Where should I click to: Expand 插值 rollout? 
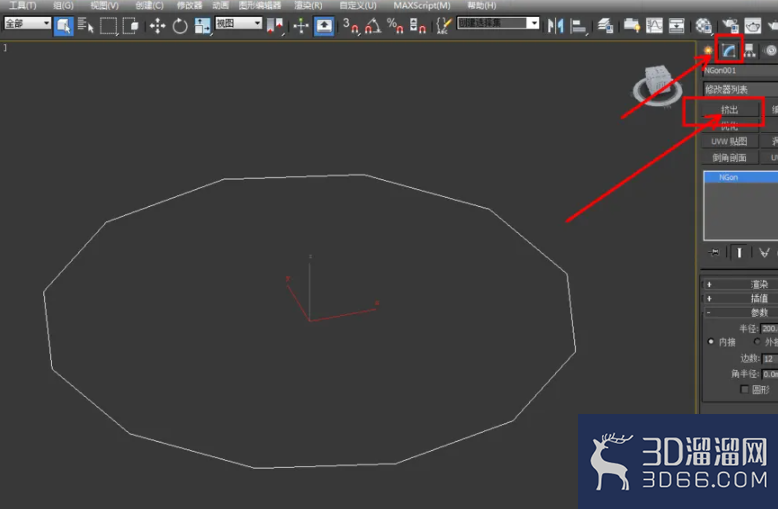[x=740, y=298]
